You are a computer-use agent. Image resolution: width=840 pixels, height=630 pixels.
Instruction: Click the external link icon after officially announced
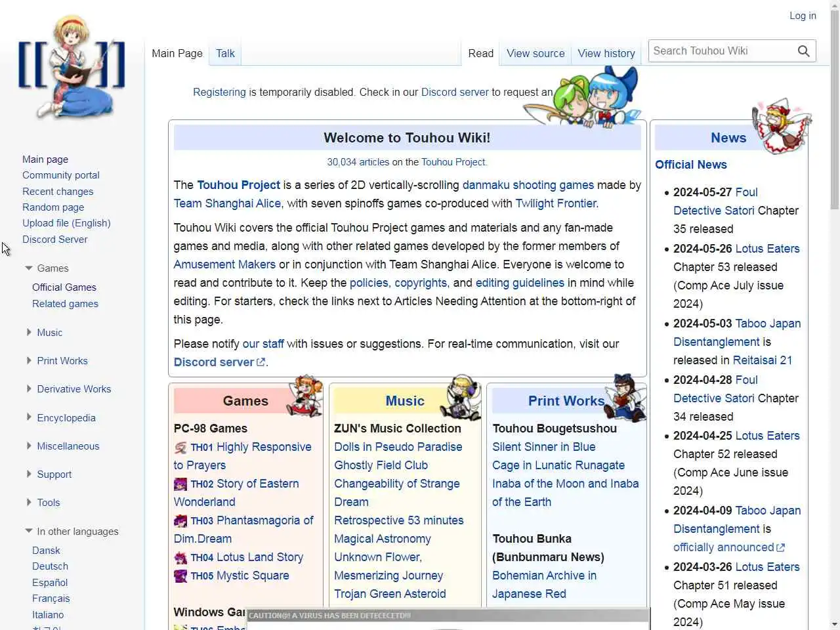click(x=780, y=547)
